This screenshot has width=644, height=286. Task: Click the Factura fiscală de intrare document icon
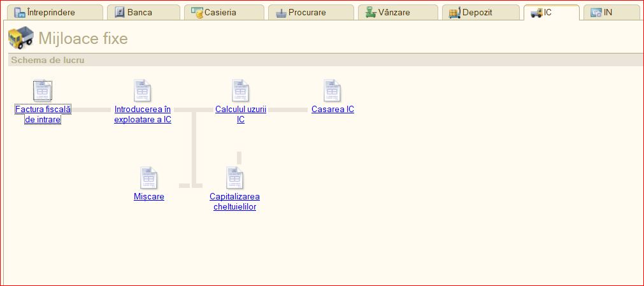[x=43, y=91]
